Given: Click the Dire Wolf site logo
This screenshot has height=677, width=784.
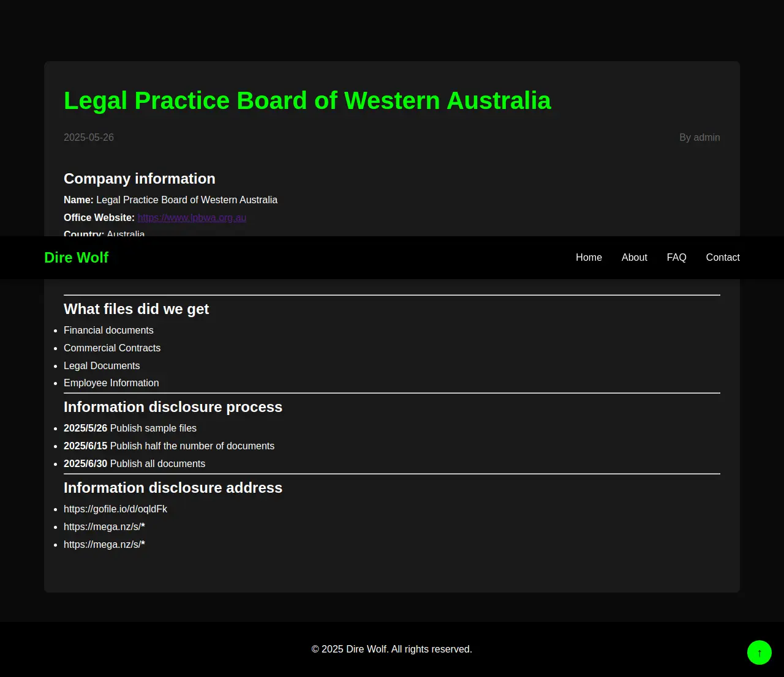Looking at the screenshot, I should 76,258.
